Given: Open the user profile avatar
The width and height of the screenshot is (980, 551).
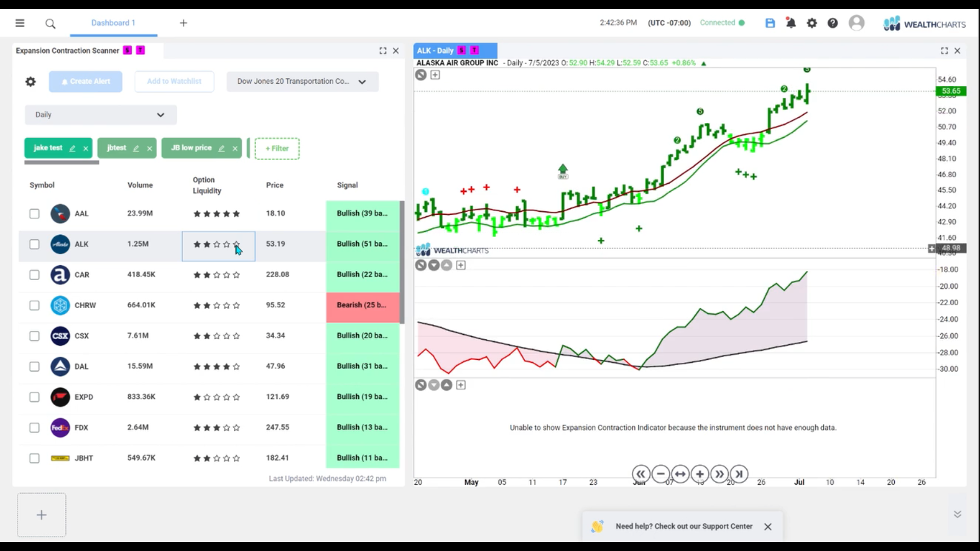Looking at the screenshot, I should pyautogui.click(x=856, y=23).
